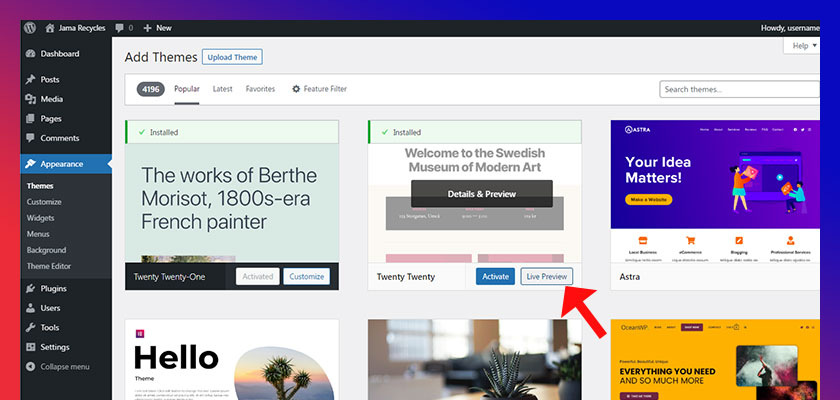Click the Comments icon in sidebar
Image resolution: width=840 pixels, height=400 pixels.
pos(31,138)
